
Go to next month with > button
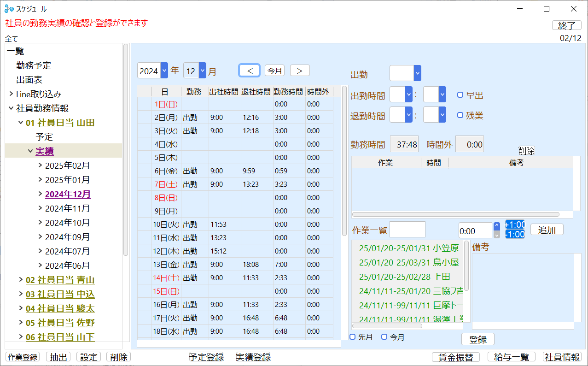coord(300,71)
